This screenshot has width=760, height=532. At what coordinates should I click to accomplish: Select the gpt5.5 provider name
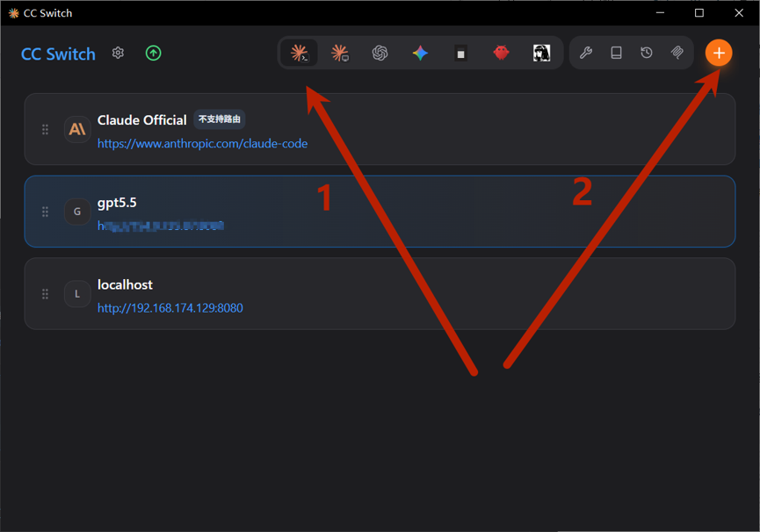click(117, 202)
